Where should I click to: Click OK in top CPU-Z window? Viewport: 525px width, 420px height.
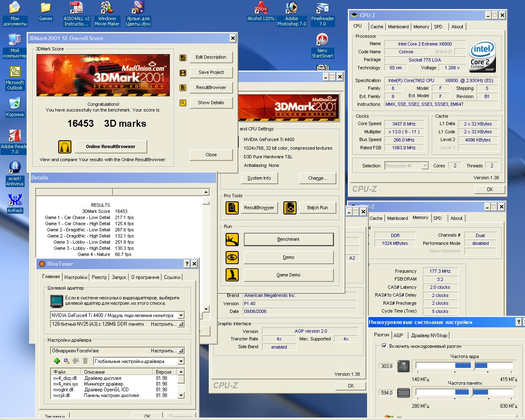click(x=490, y=189)
